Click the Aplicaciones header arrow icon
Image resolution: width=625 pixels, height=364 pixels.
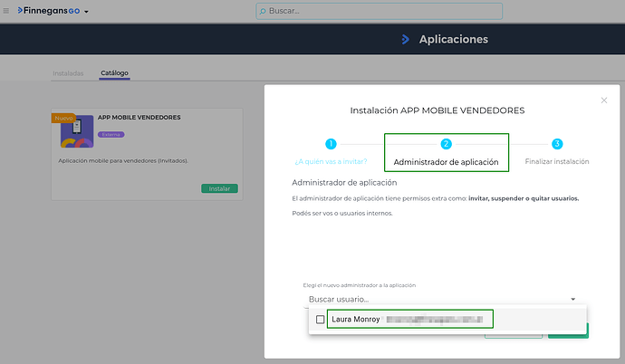pyautogui.click(x=405, y=39)
